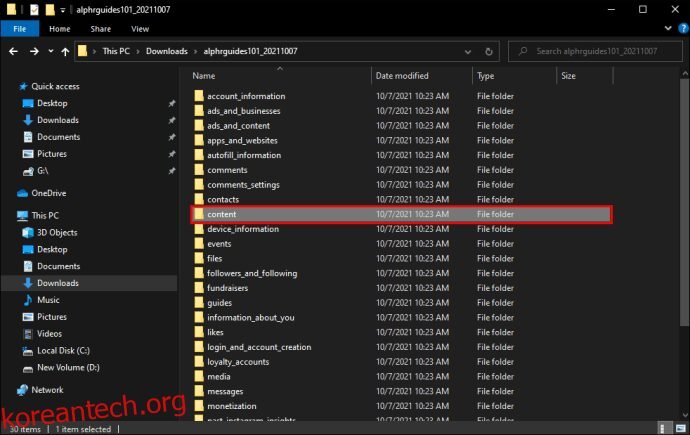
Task: Switch to the View ribbon tab
Action: [x=140, y=29]
